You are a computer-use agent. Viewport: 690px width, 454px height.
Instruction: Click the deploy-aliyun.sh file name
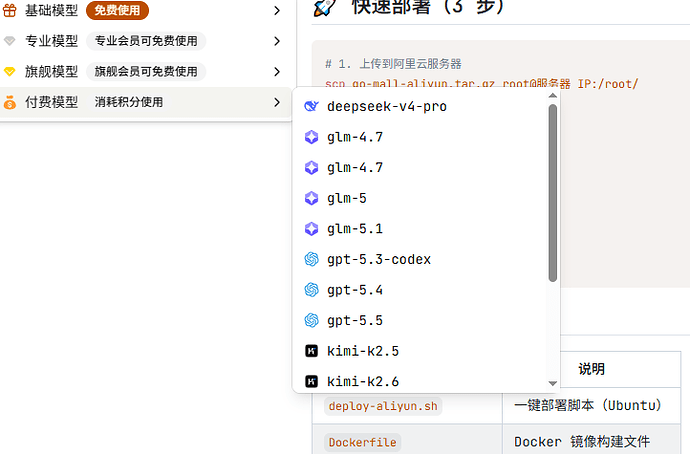[383, 406]
